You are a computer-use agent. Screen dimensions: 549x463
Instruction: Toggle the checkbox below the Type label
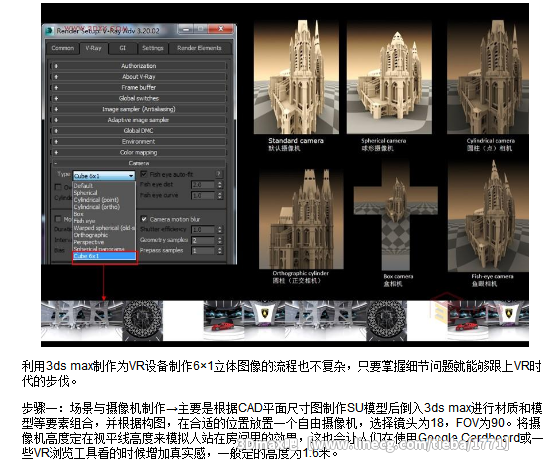point(58,187)
